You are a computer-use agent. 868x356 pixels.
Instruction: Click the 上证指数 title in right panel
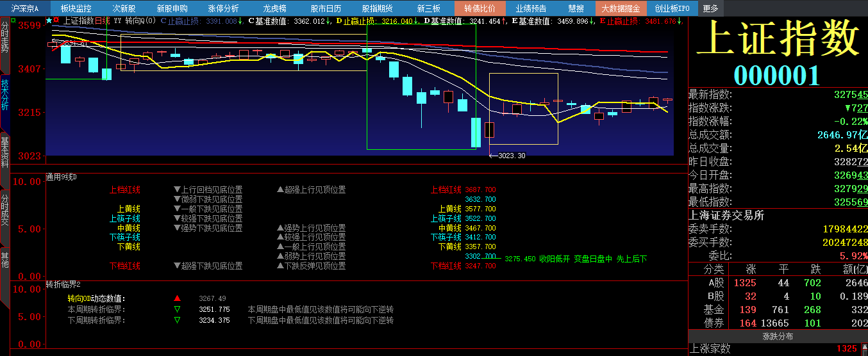(777, 38)
